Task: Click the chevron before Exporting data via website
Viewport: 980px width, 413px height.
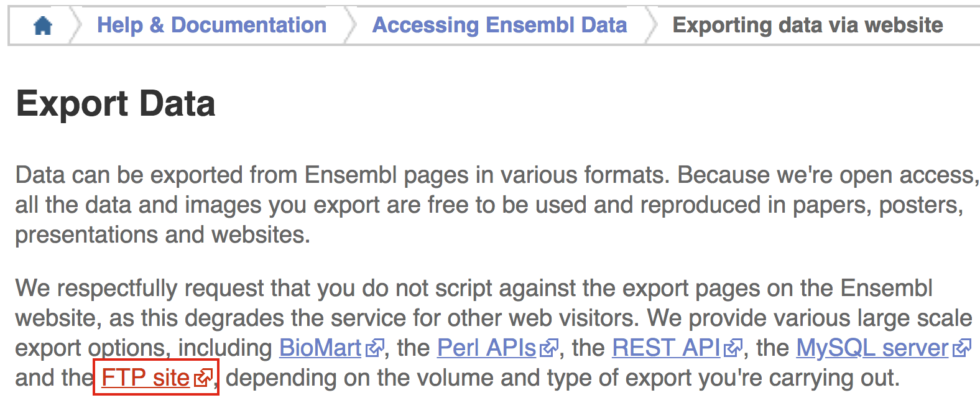Action: click(652, 26)
